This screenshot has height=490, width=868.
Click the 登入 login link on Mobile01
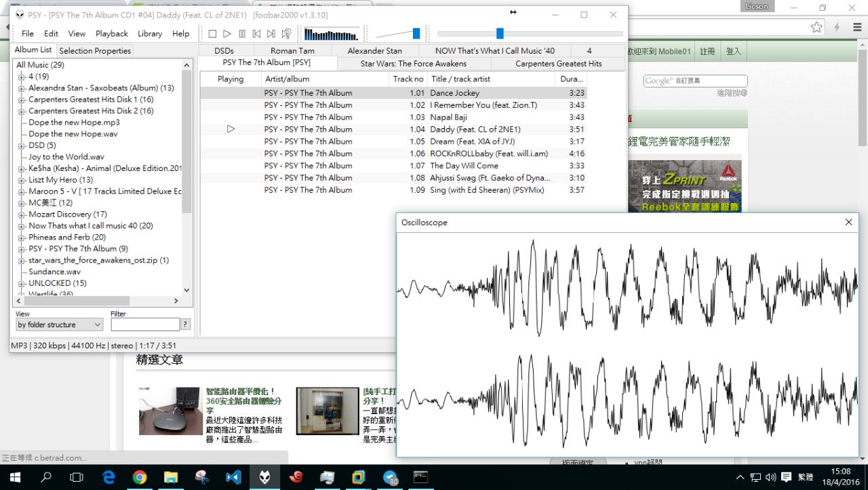point(733,51)
